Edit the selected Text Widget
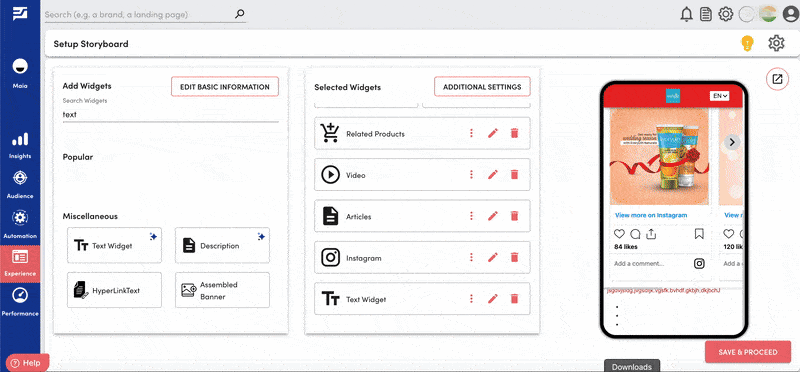Screen dimensions: 800x372 click(492, 299)
